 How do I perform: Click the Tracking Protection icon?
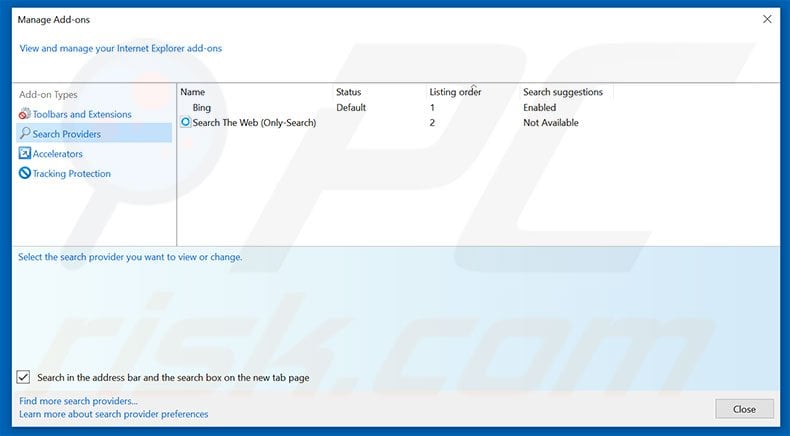(x=25, y=173)
